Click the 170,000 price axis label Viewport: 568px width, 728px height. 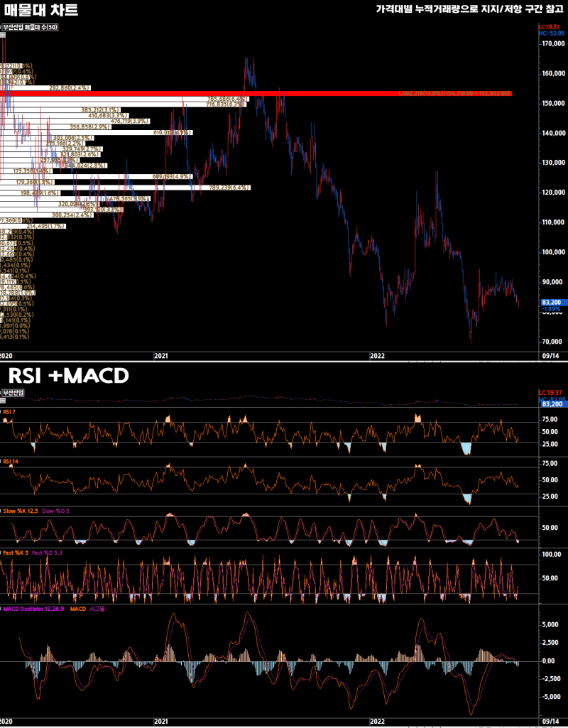click(552, 43)
